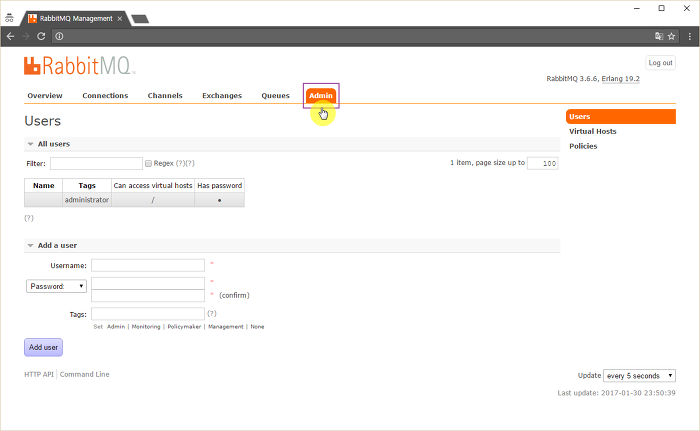This screenshot has width=700, height=431.
Task: Click the browser forward arrow
Action: tap(26, 36)
